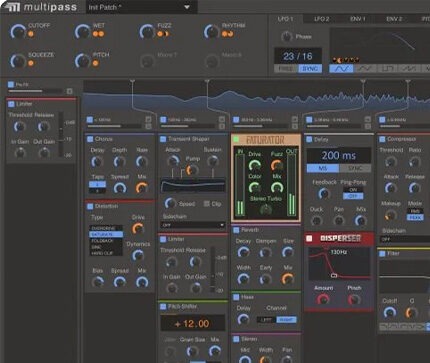The image size is (430, 363).
Task: Toggle the Compressor module power
Action: tap(382, 139)
